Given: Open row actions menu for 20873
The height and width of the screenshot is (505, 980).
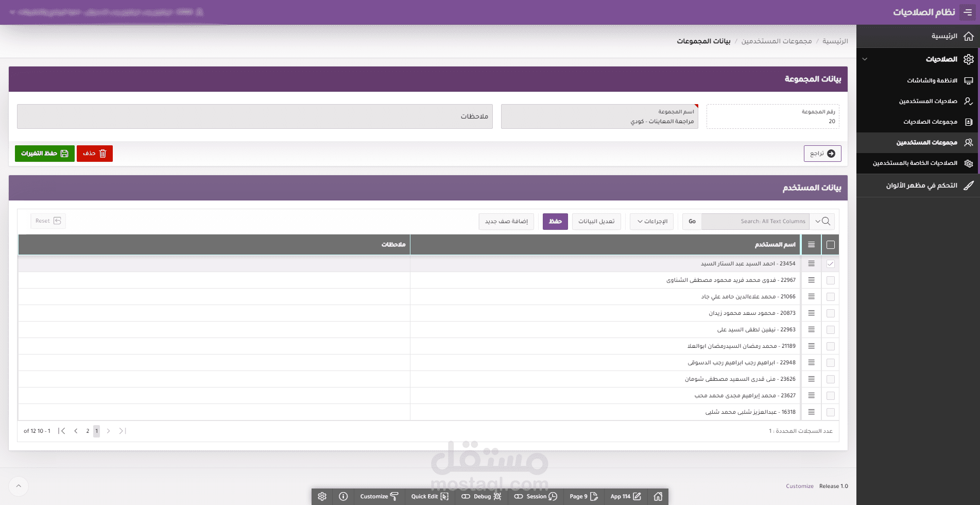Looking at the screenshot, I should [812, 313].
